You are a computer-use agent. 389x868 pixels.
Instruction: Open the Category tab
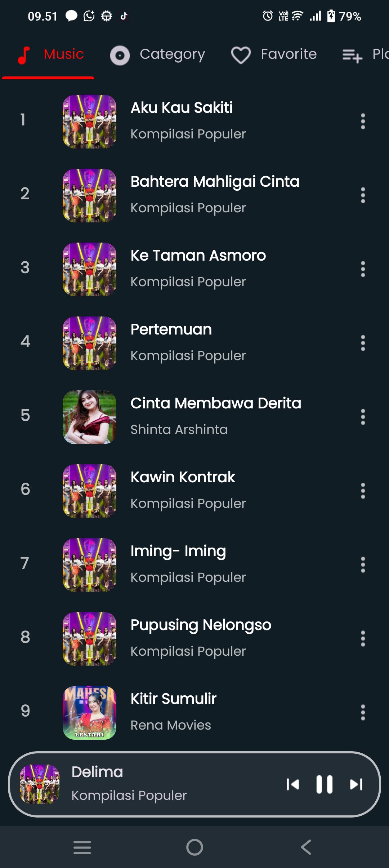click(158, 55)
